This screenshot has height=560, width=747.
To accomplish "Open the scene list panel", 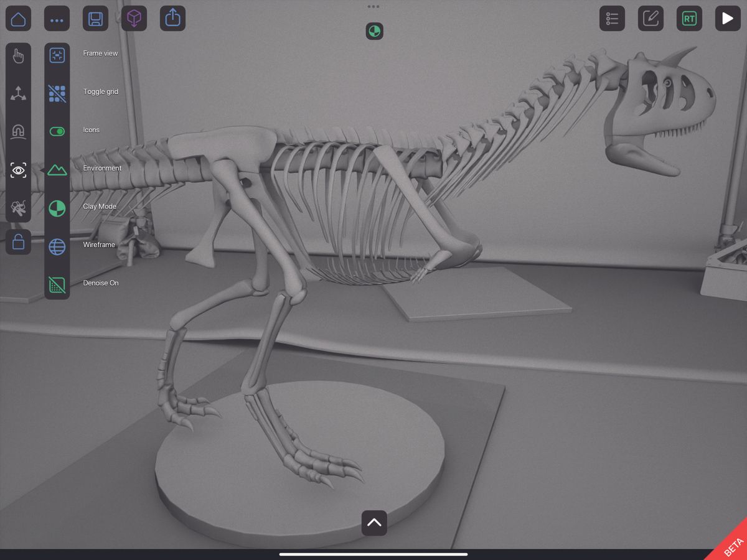I will [x=611, y=18].
